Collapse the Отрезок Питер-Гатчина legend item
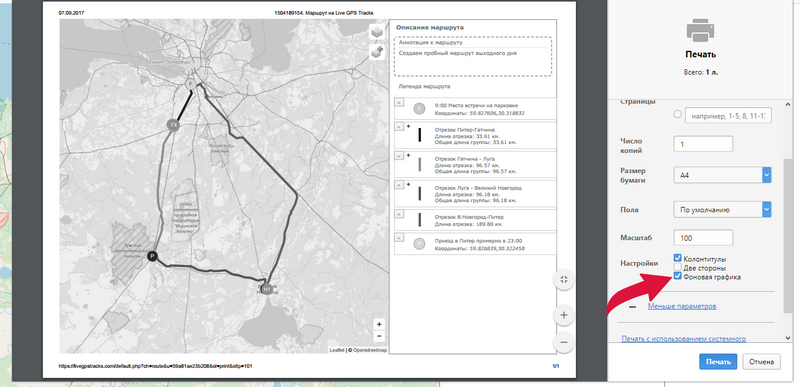The image size is (800, 387). [399, 127]
